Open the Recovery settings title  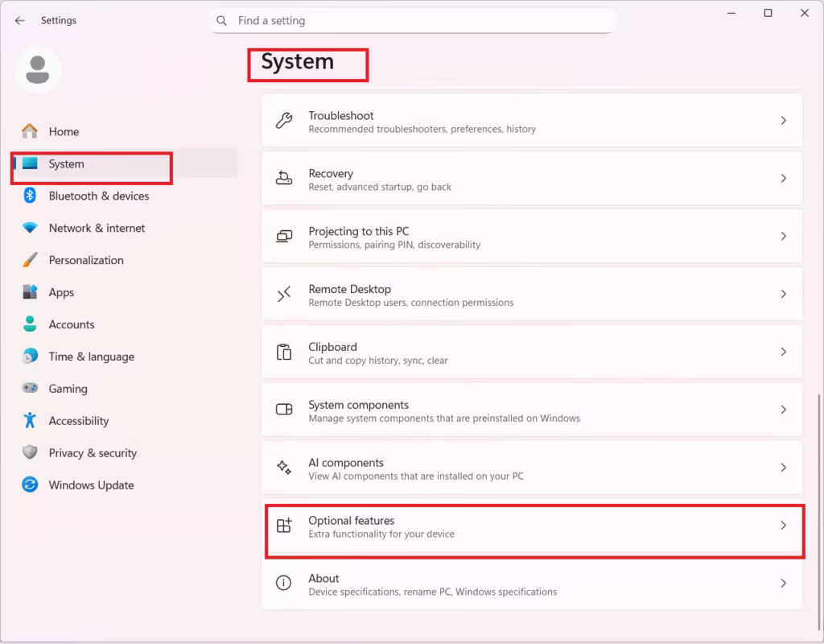point(331,174)
